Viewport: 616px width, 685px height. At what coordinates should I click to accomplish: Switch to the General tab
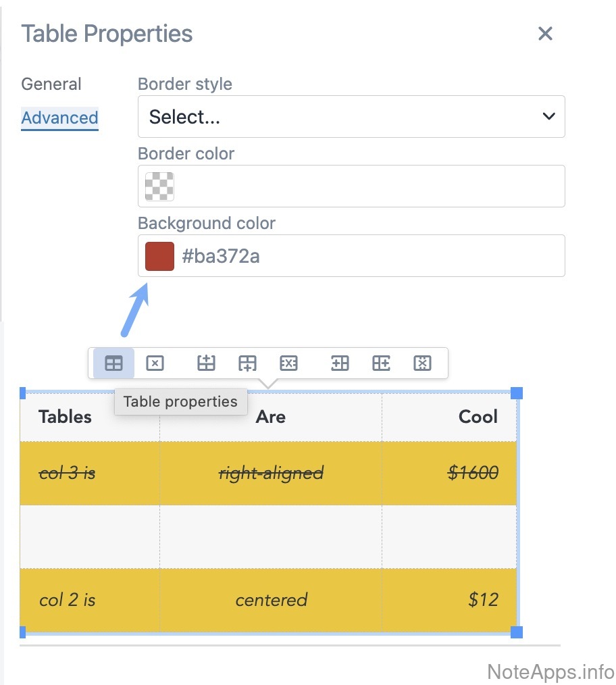click(x=51, y=84)
